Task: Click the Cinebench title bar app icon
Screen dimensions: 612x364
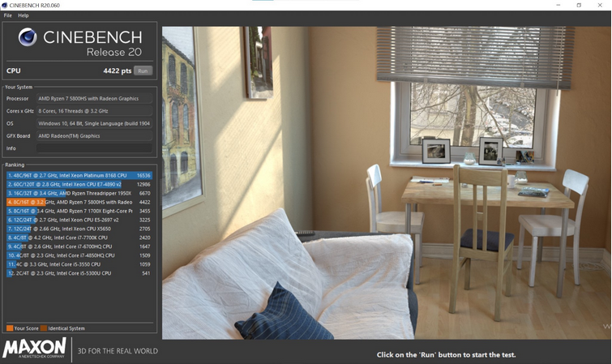Action: point(6,5)
